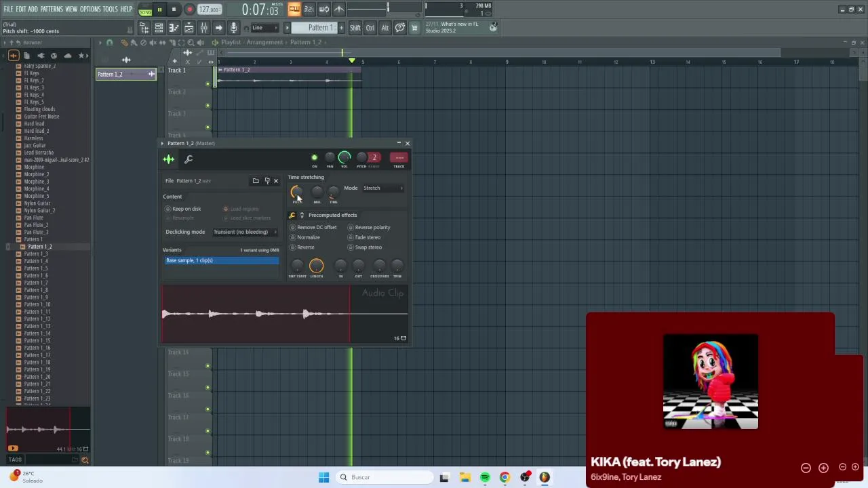
Task: Click the Alt button in the toolbar
Action: click(x=384, y=28)
